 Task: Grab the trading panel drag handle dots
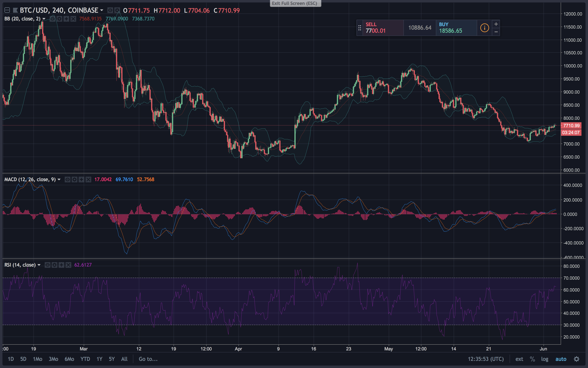tap(360, 28)
